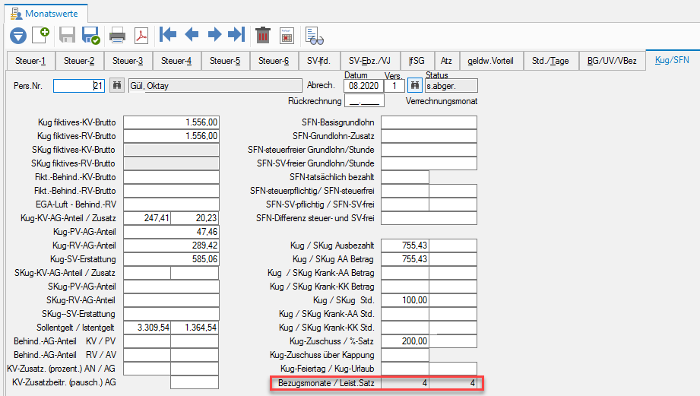Search employee with binoculars next to Pers.Nr.
The height and width of the screenshot is (396, 700).
117,85
